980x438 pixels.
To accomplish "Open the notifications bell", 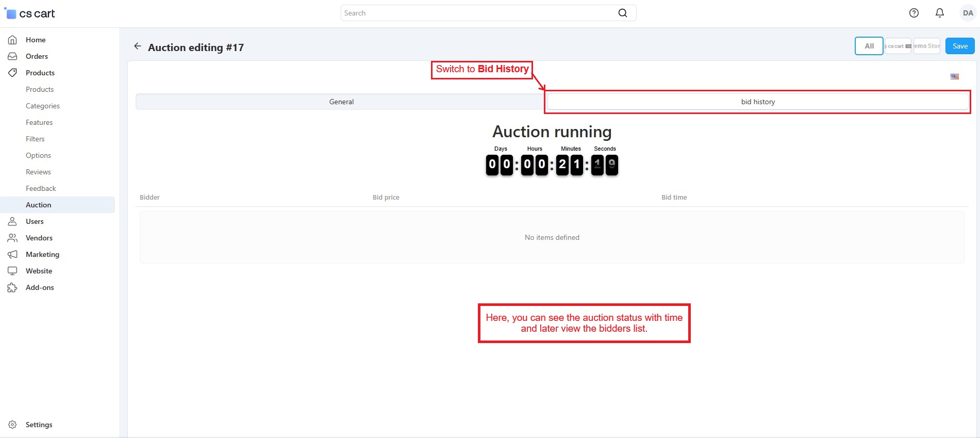I will tap(939, 13).
